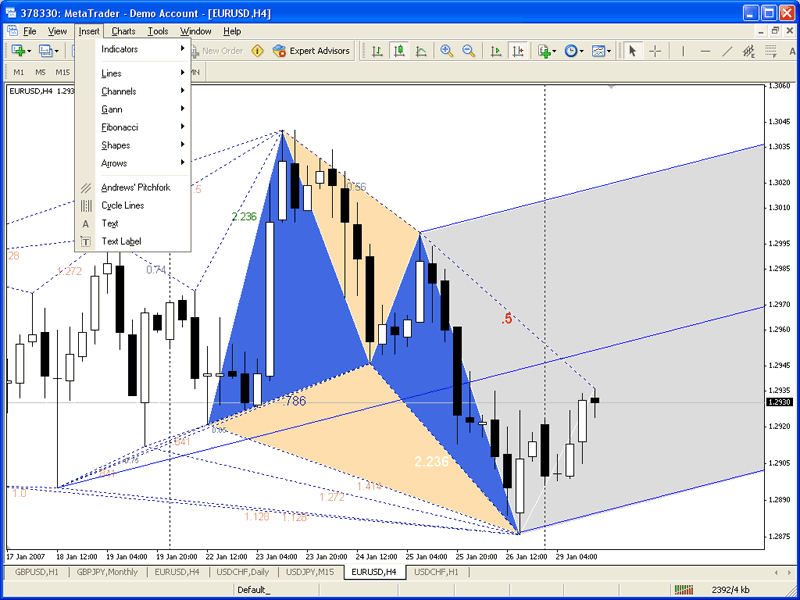Open the Indicators list toolbar dropdown
Viewport: 800px width, 600px height.
click(546, 51)
